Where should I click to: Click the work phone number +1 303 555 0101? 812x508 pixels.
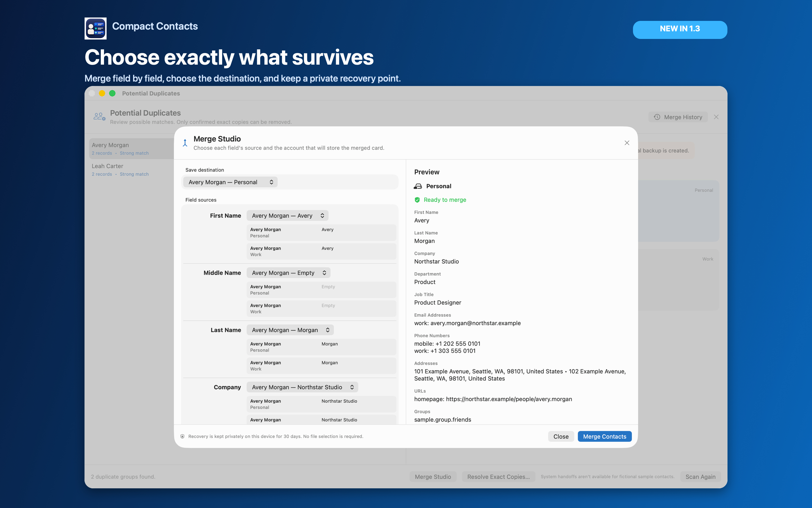point(445,351)
